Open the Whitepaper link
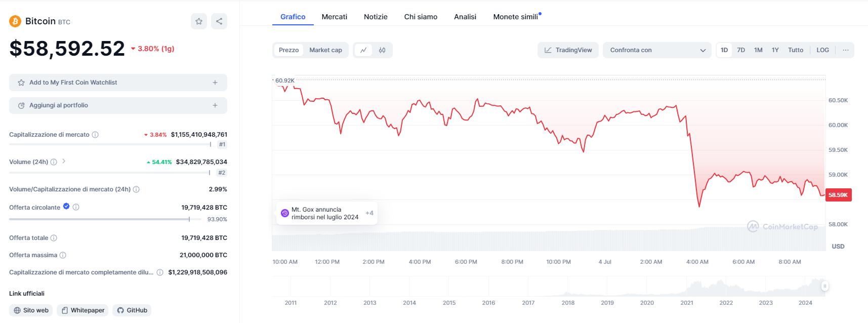868x323 pixels. click(x=83, y=310)
